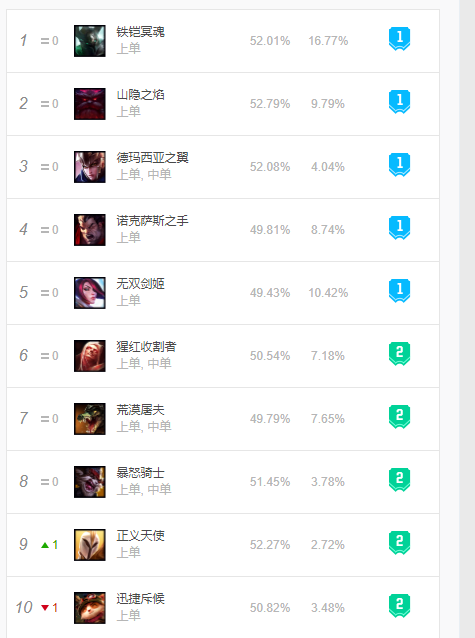This screenshot has width=475, height=638.
Task: Open 荒漠屠夫 crocodile portrait icon
Action: pyautogui.click(x=90, y=419)
